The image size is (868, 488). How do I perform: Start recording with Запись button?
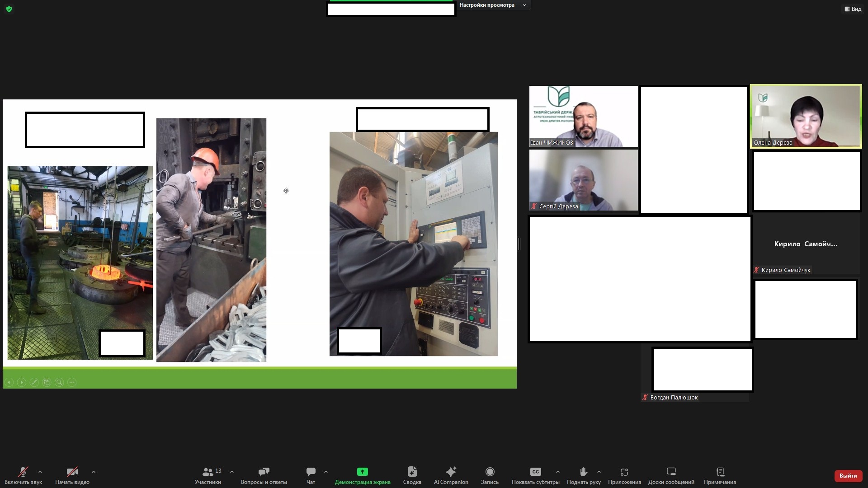(x=490, y=472)
